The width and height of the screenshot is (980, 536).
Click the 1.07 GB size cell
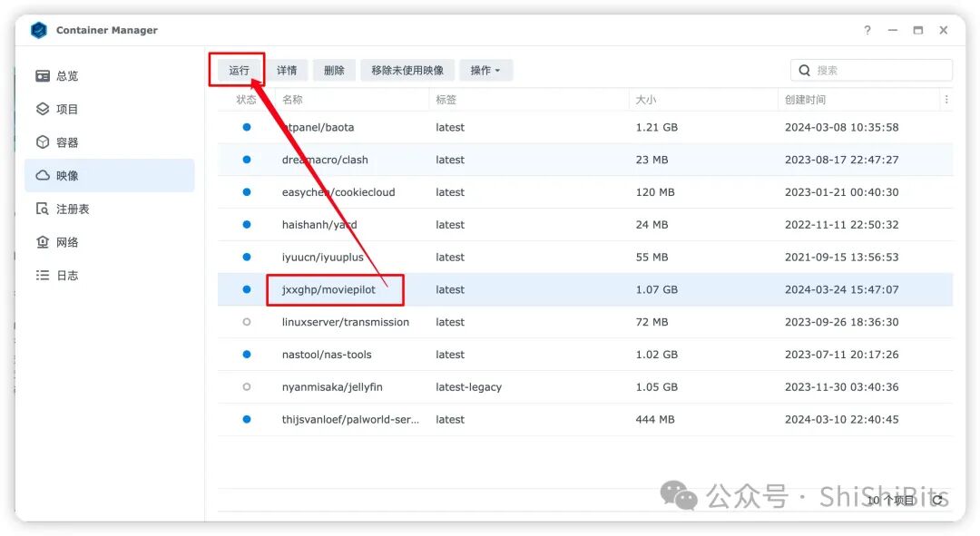657,289
